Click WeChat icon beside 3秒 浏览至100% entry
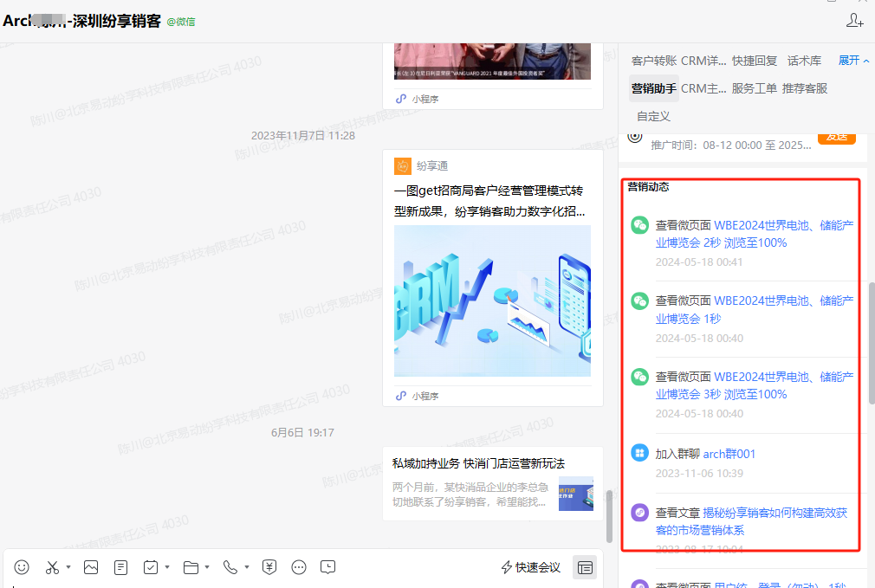 (x=639, y=377)
